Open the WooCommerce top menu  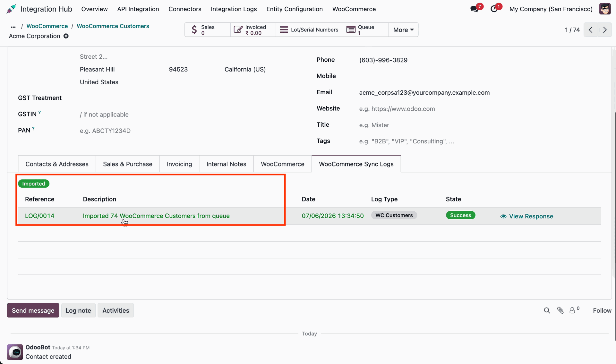(x=354, y=9)
